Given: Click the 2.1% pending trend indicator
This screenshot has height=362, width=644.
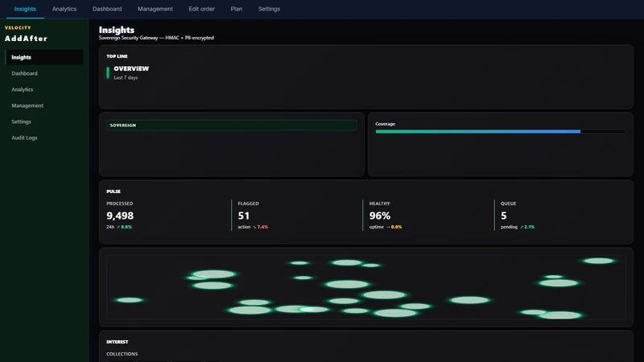Looking at the screenshot, I should click(x=527, y=227).
